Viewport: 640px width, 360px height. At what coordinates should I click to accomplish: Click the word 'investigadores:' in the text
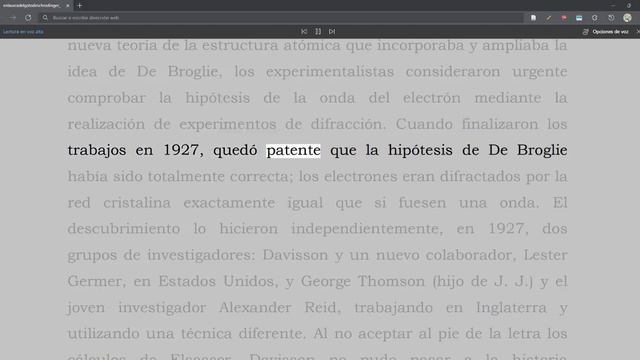point(201,255)
